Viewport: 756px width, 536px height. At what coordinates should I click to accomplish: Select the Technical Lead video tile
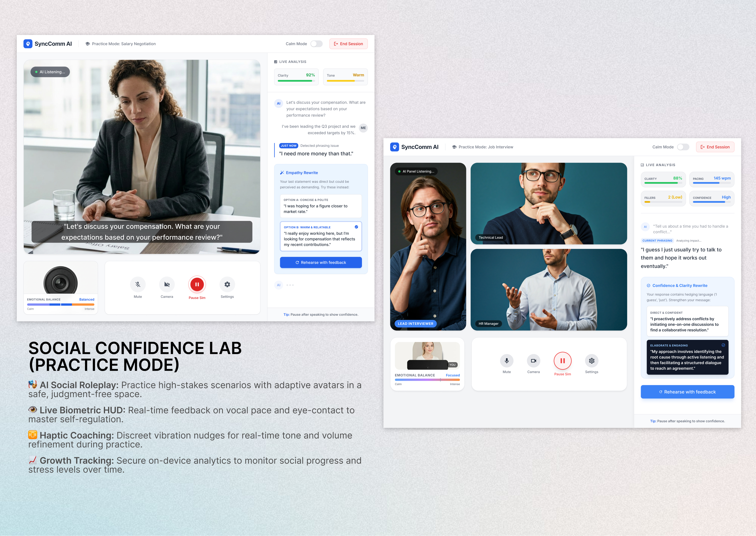[548, 203]
